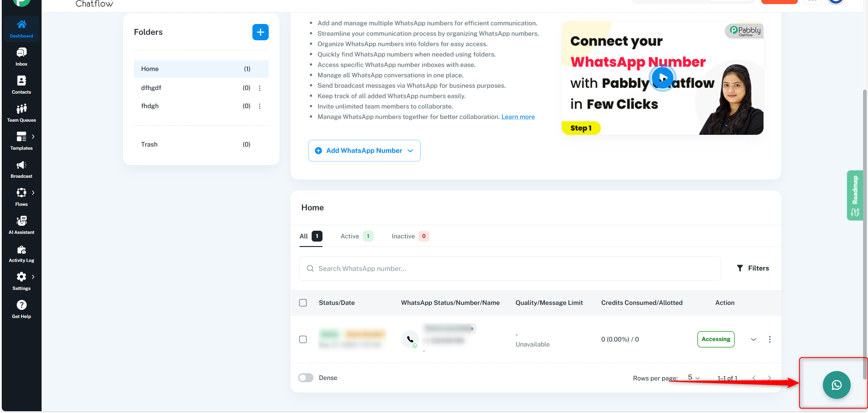Check the WhatsApp number row checkbox
Viewport: 868px width, 413px height.
[303, 339]
